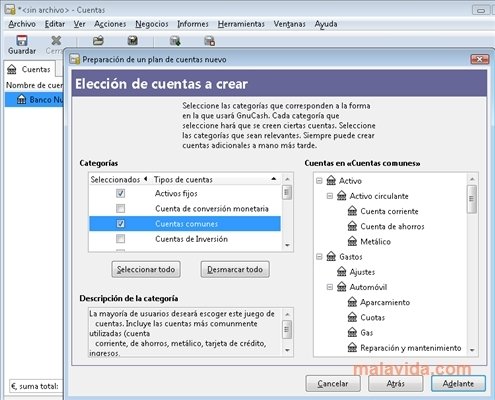495x400 pixels.
Task: Sort by Tipos de cuentas column header
Action: coord(215,179)
